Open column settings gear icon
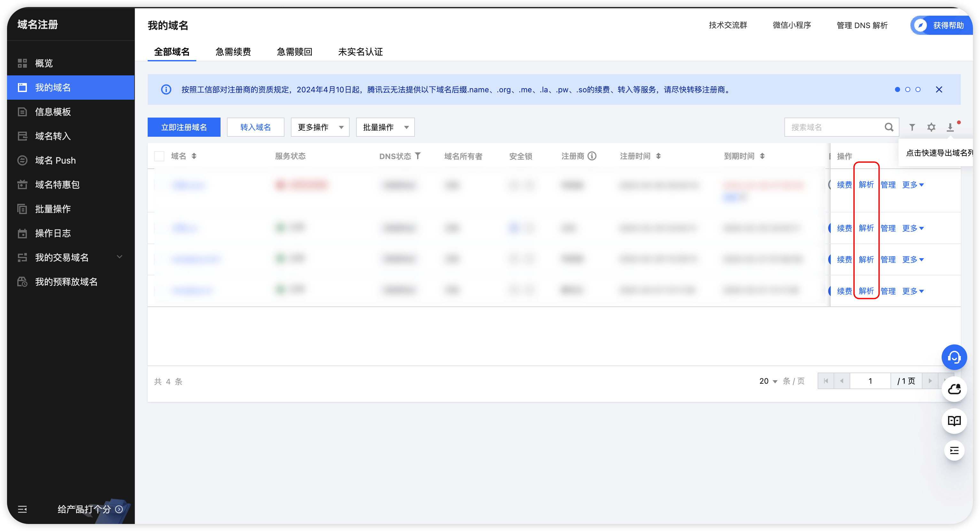The image size is (980, 531). point(931,127)
